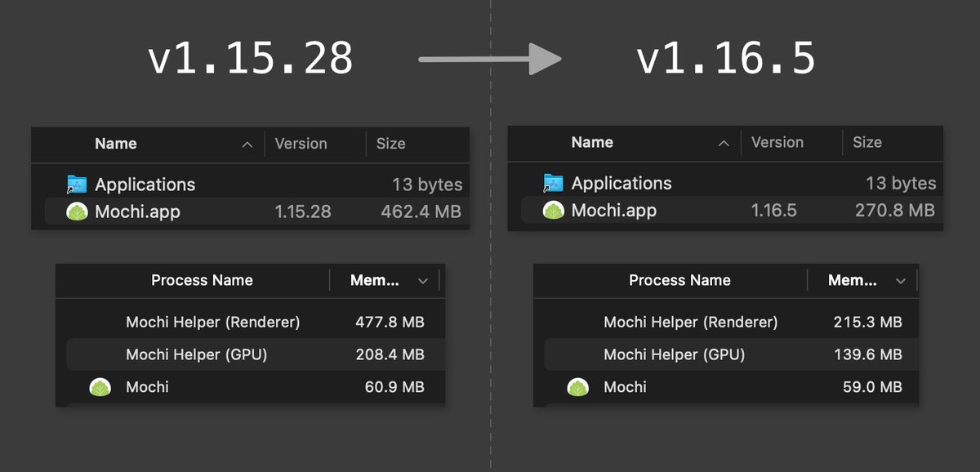Click the 462.4 MB size value
This screenshot has height=472, width=980.
click(421, 212)
